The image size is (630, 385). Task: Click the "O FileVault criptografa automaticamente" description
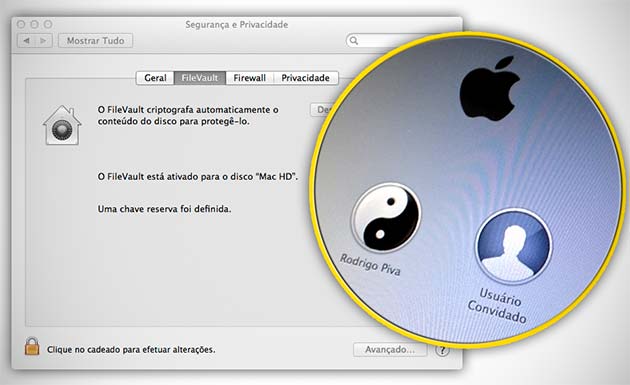(x=188, y=115)
